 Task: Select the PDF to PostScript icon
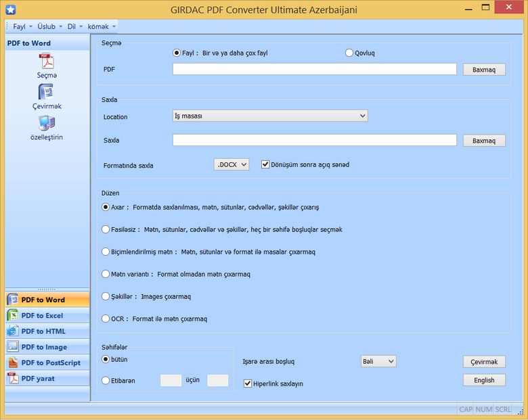coord(13,363)
